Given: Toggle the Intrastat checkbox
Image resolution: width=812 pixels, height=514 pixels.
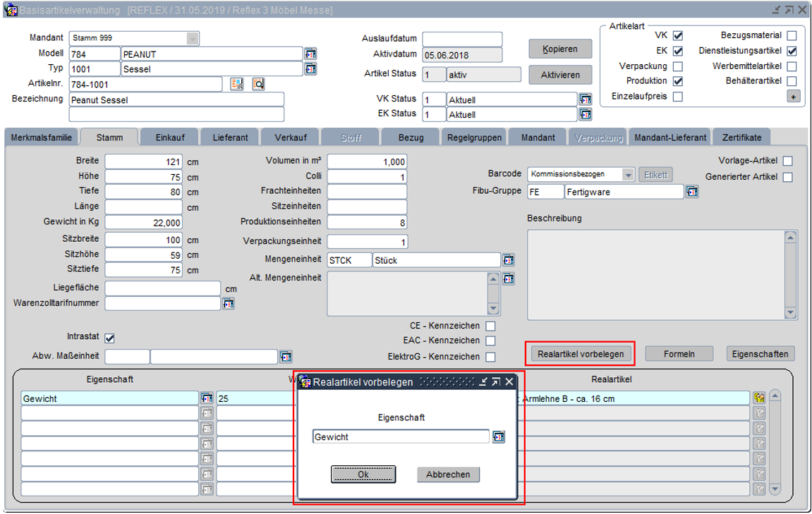Looking at the screenshot, I should click(109, 338).
